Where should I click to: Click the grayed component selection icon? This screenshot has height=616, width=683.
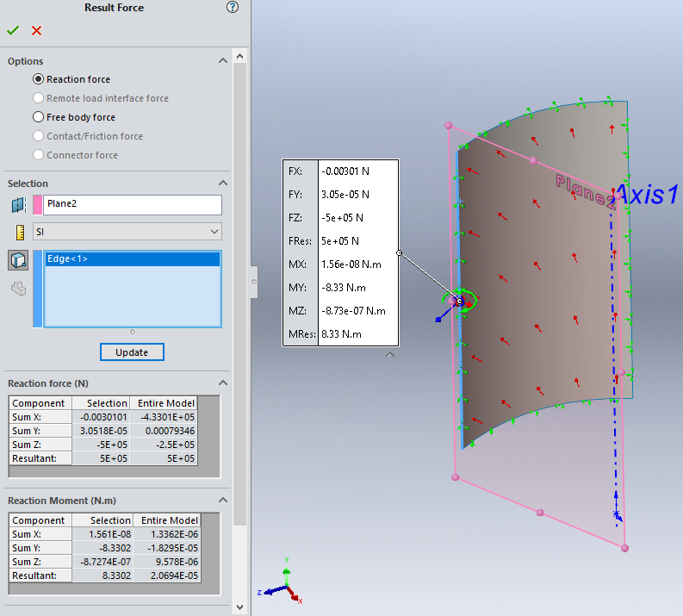18,289
